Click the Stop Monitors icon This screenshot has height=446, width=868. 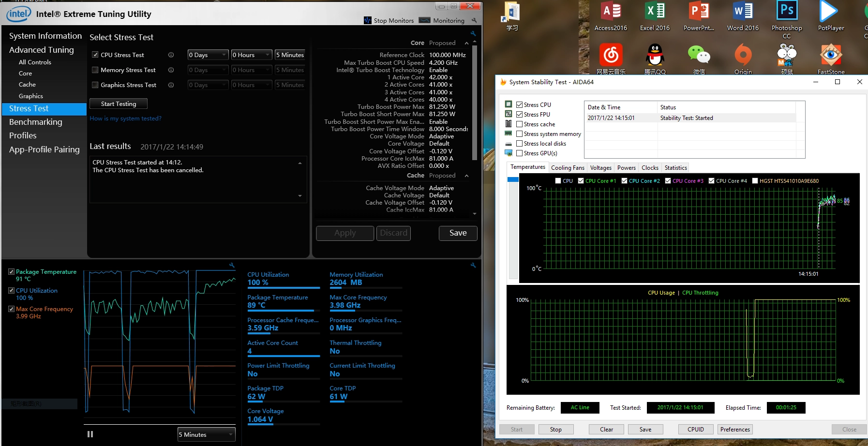(368, 20)
